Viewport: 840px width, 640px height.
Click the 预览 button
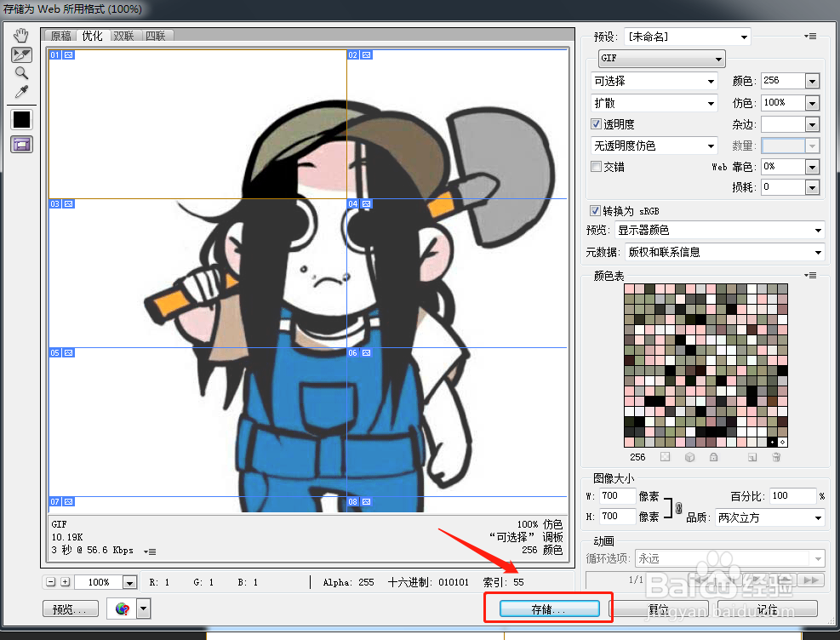tap(70, 608)
